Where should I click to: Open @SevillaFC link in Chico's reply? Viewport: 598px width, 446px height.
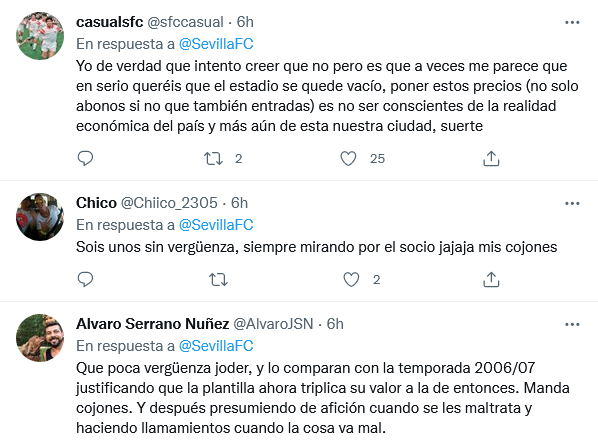click(216, 225)
